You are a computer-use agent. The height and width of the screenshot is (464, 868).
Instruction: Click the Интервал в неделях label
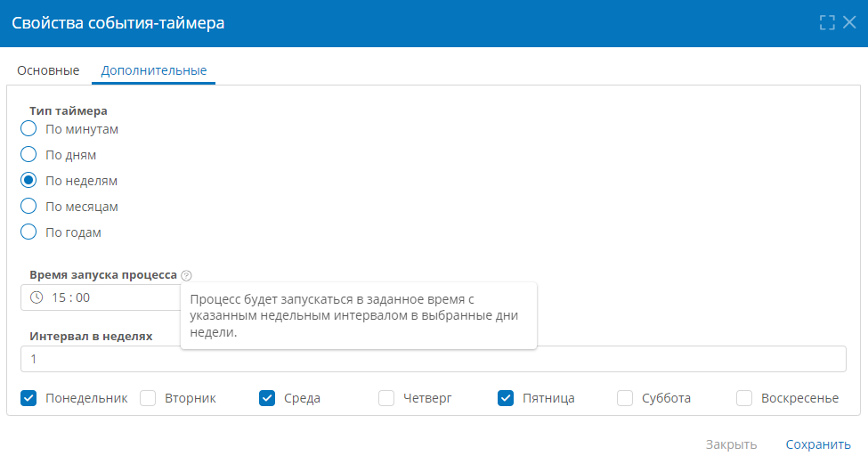point(92,336)
